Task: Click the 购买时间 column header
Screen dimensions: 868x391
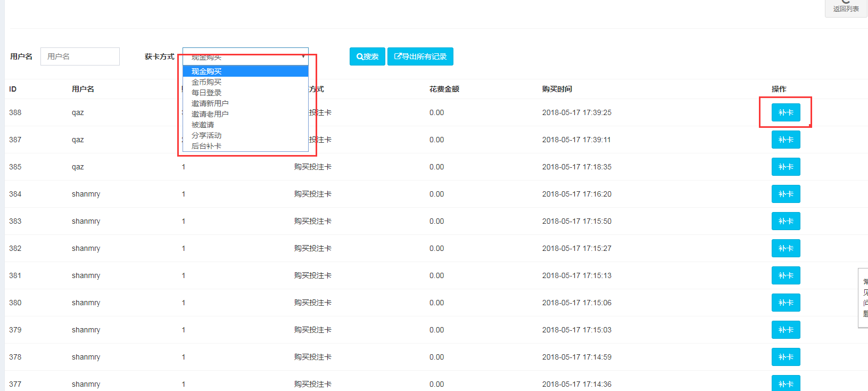Action: tap(557, 89)
